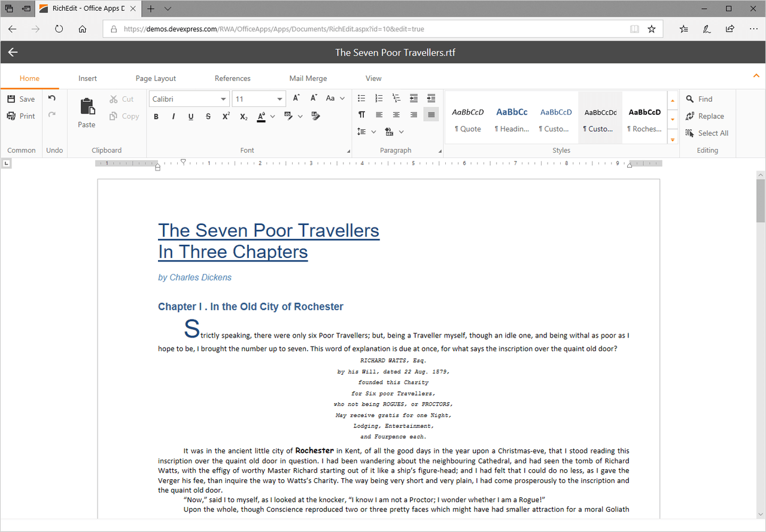Add page to favorites star icon
766x532 pixels.
pos(652,29)
